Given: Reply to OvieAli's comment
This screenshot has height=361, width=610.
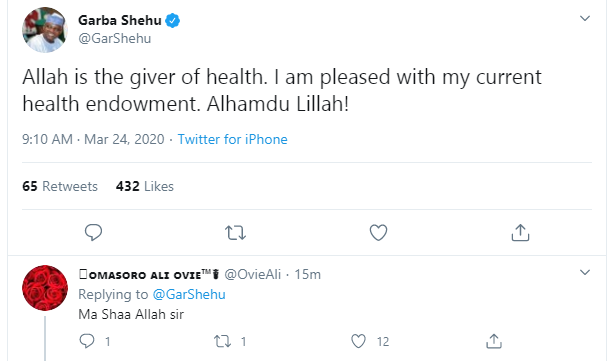Looking at the screenshot, I should pyautogui.click(x=87, y=341).
